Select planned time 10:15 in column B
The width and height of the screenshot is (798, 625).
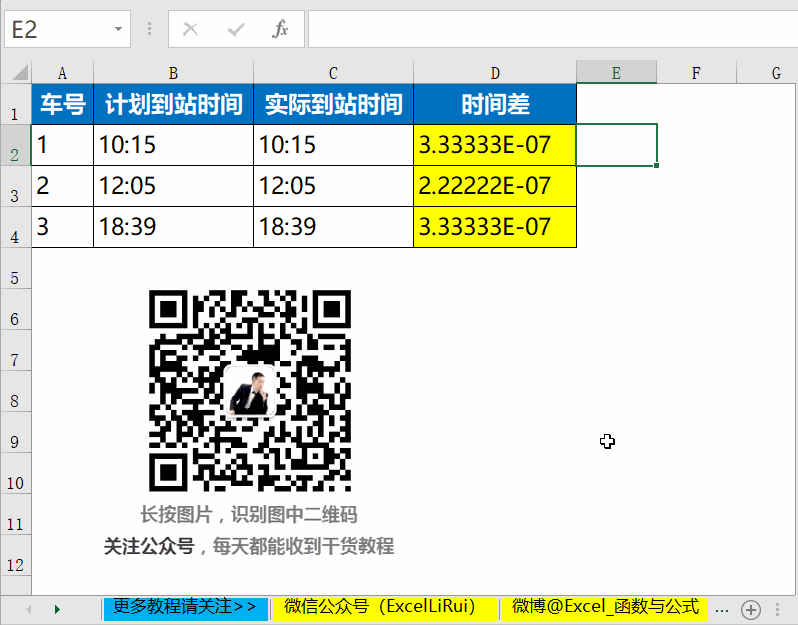(x=174, y=145)
